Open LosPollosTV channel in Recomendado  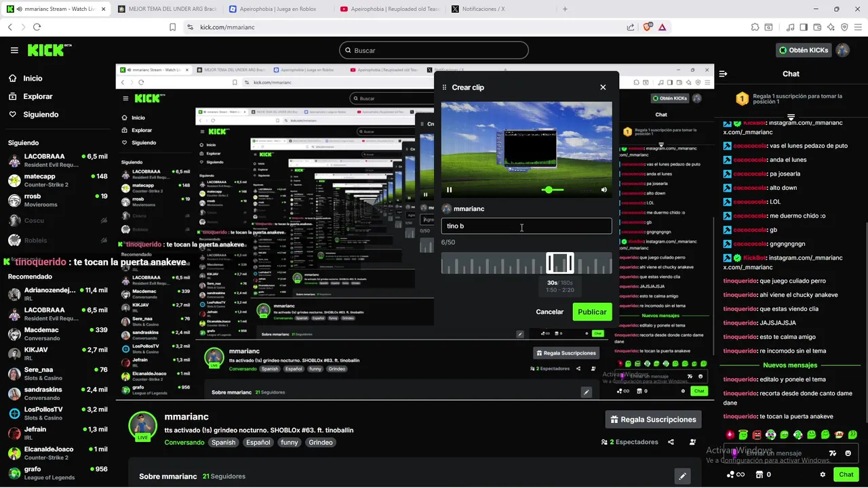(x=58, y=413)
